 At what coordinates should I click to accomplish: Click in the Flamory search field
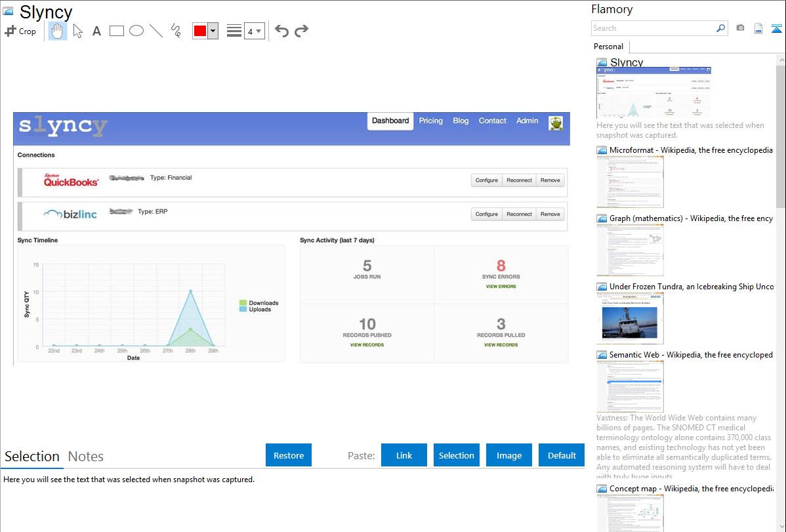[653, 28]
